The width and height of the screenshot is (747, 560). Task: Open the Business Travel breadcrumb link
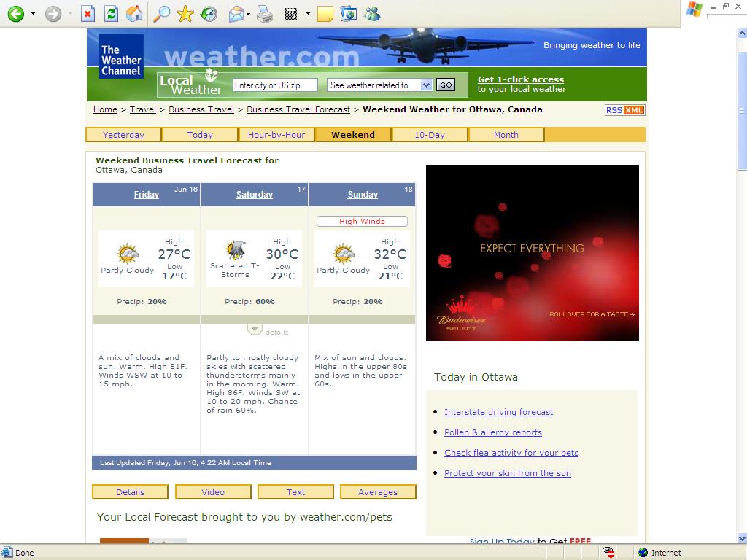coord(201,109)
